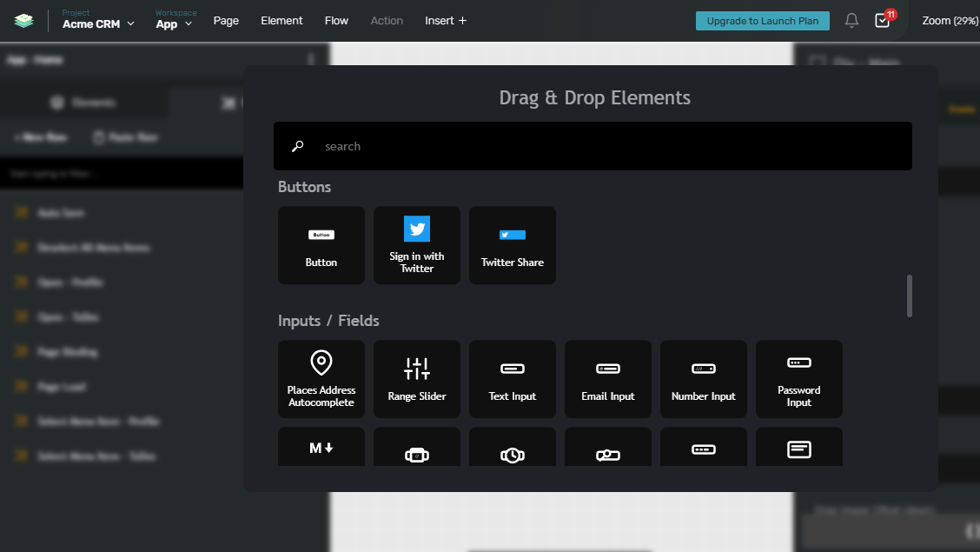
Task: Select the Number Input element
Action: tap(704, 379)
